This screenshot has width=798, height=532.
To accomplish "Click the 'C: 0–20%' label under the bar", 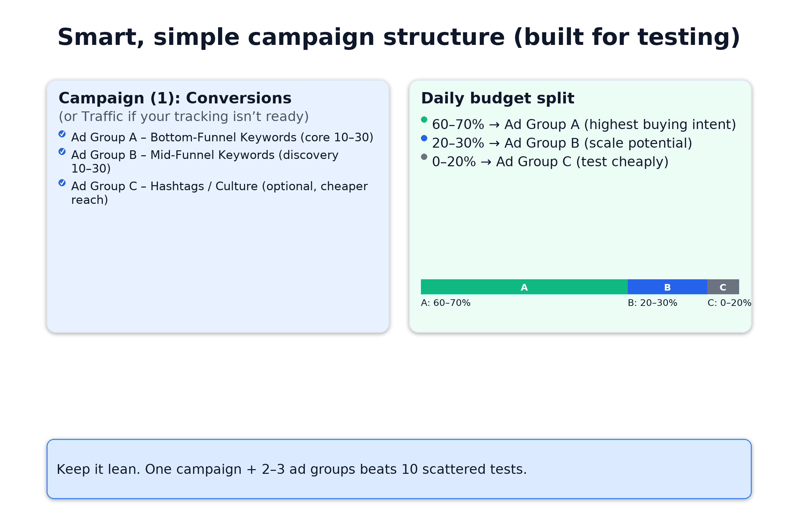I will pos(729,303).
